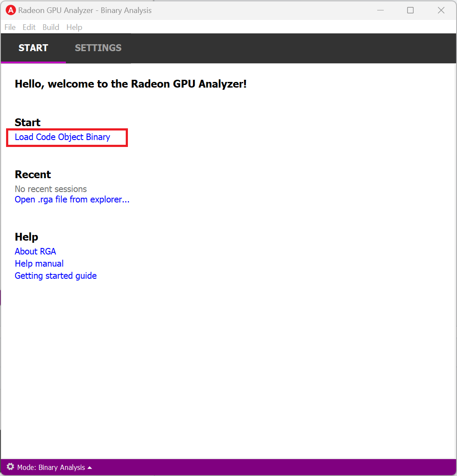Close the Radeon GPU Analyzer window

[x=441, y=10]
